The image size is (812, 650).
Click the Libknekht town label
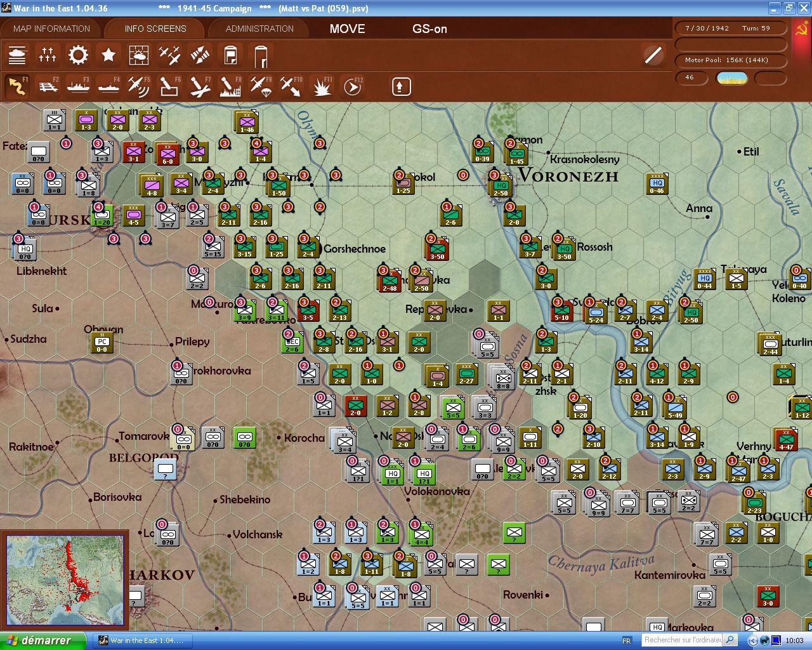pyautogui.click(x=42, y=271)
